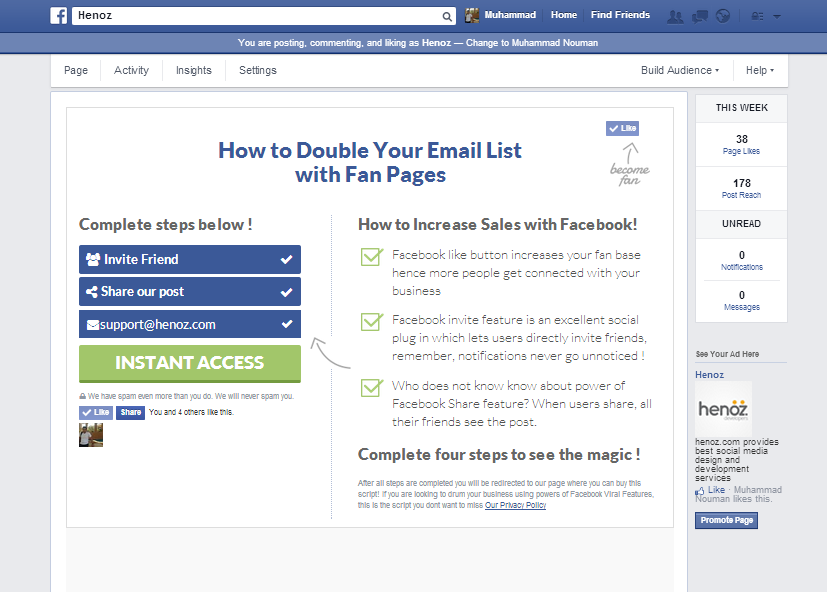The width and height of the screenshot is (827, 592).
Task: Click the Facebook logo icon
Action: [x=59, y=16]
